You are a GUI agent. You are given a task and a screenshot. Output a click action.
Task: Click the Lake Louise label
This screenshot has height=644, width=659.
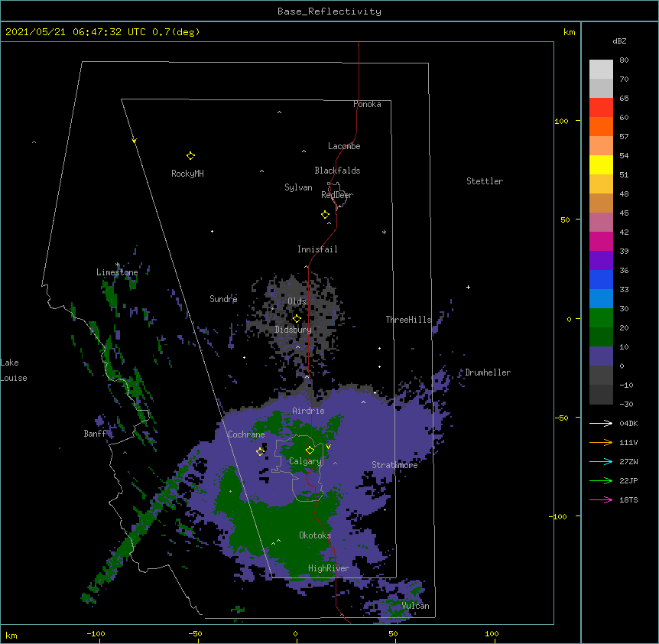(14, 370)
